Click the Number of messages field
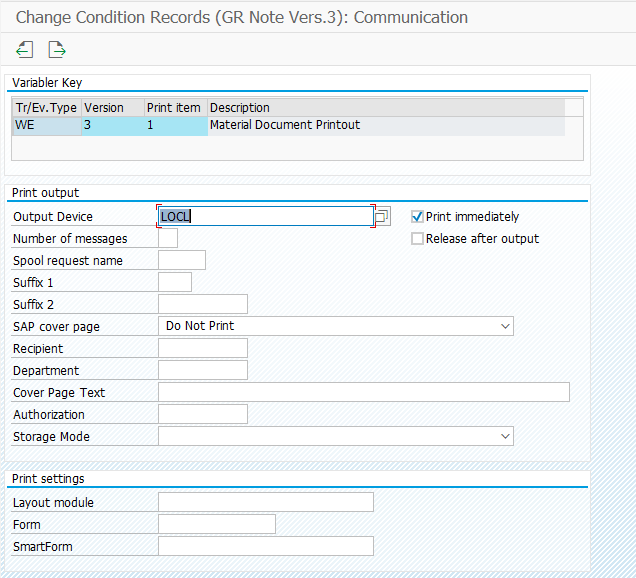The width and height of the screenshot is (636, 578). coord(168,239)
